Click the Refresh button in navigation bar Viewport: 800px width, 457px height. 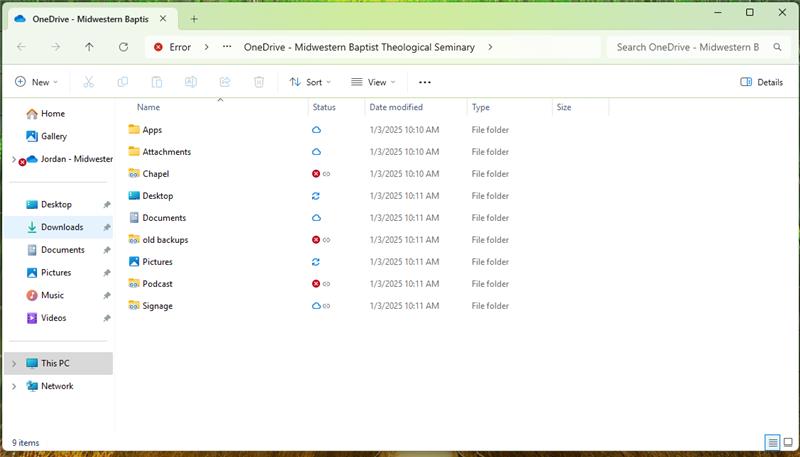[123, 47]
